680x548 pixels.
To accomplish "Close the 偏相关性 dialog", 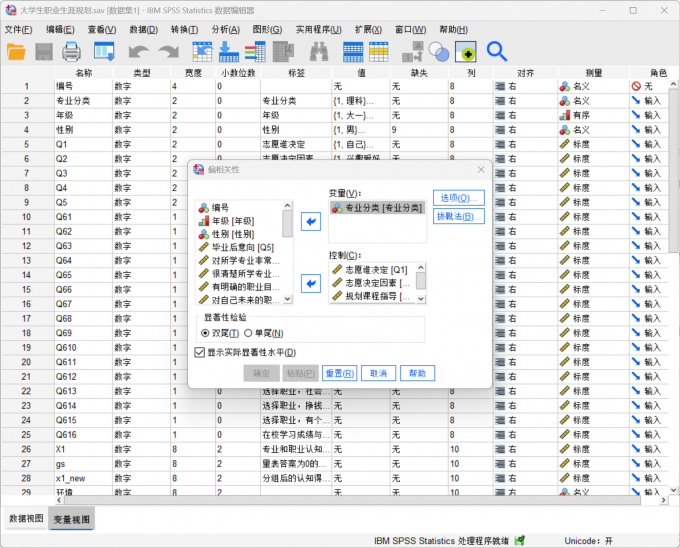I will [x=481, y=170].
